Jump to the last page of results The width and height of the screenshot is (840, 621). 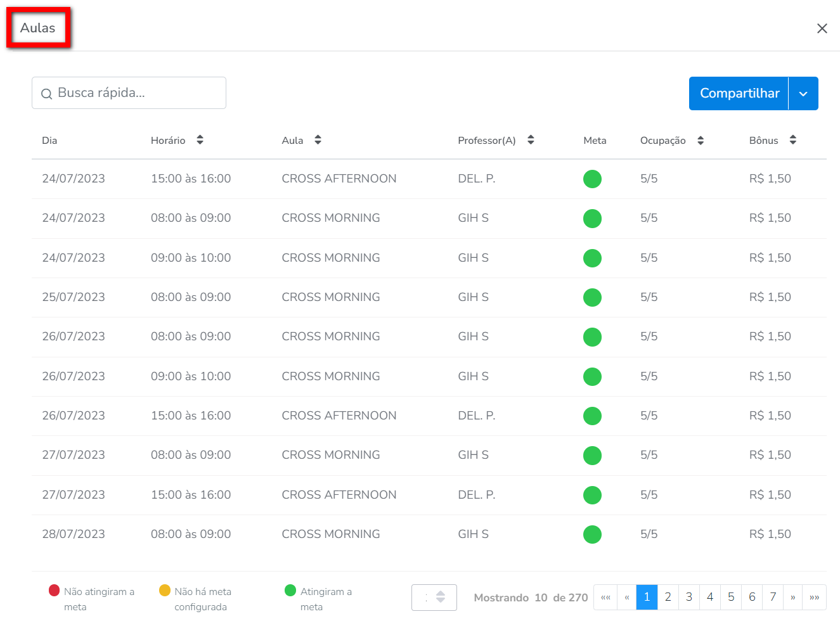814,597
